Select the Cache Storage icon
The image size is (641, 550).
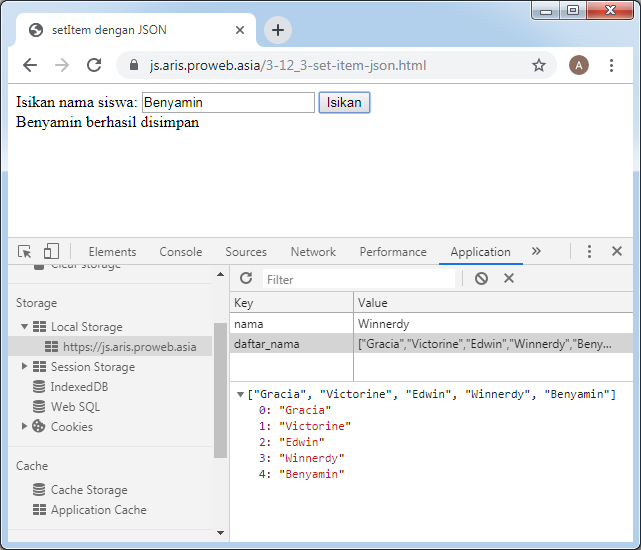[39, 489]
